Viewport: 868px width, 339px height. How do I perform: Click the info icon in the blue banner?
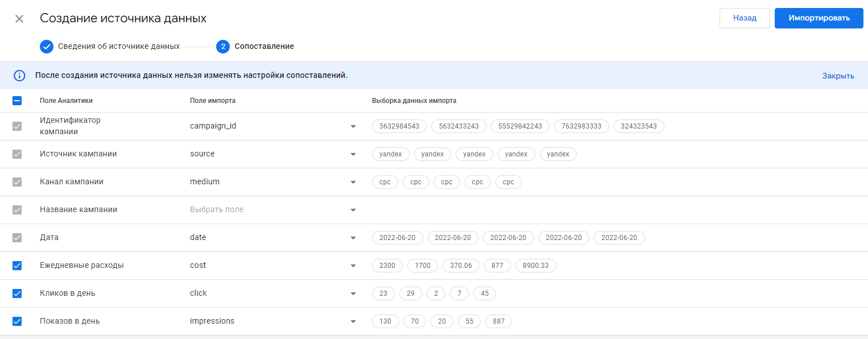(19, 76)
